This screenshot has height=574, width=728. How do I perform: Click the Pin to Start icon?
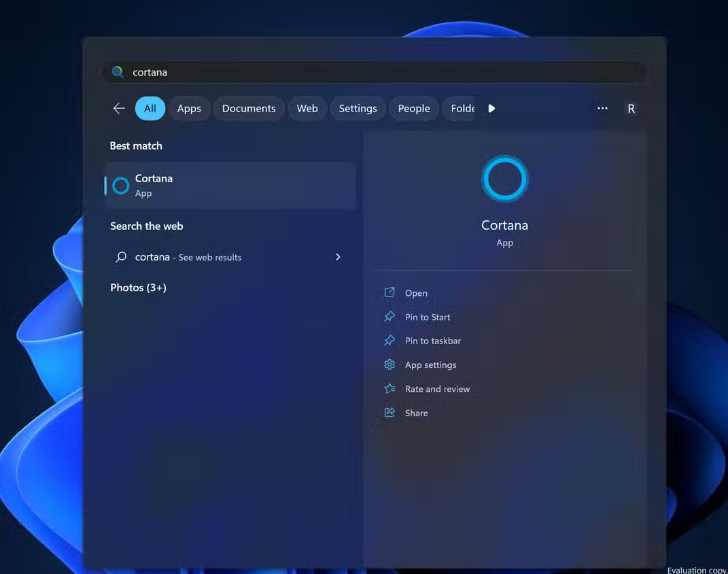pyautogui.click(x=389, y=317)
